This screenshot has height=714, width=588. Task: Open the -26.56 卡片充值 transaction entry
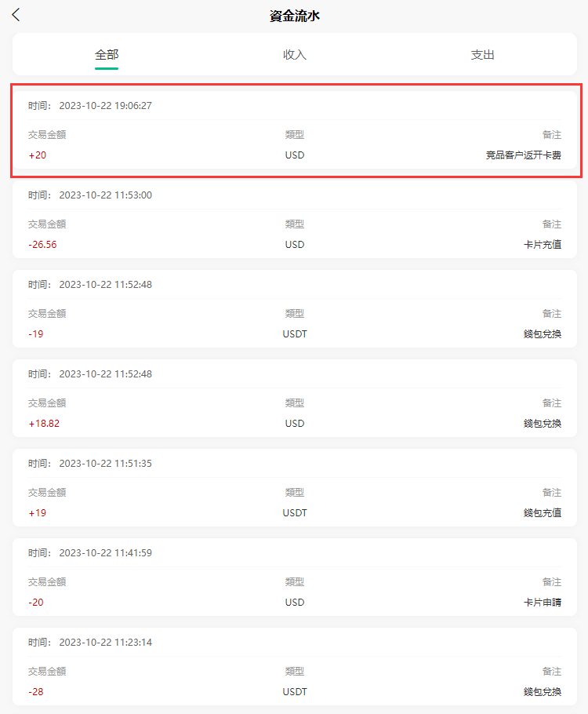[x=294, y=224]
